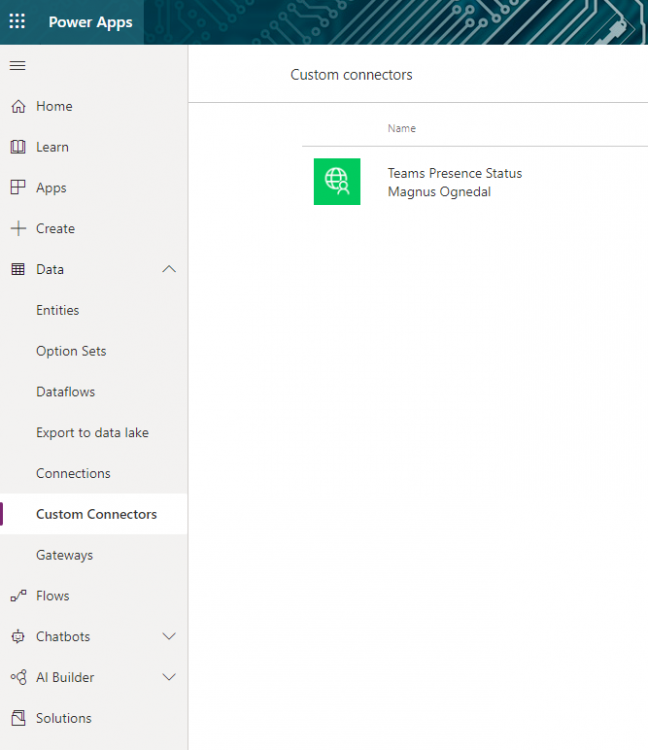The height and width of the screenshot is (750, 648).
Task: Go to Dataflows page
Action: [66, 392]
